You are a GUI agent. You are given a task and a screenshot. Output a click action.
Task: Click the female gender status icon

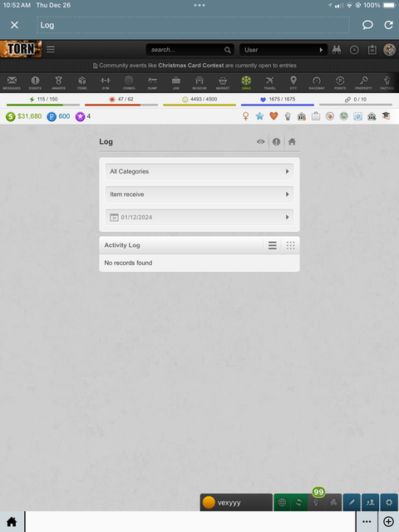246,116
